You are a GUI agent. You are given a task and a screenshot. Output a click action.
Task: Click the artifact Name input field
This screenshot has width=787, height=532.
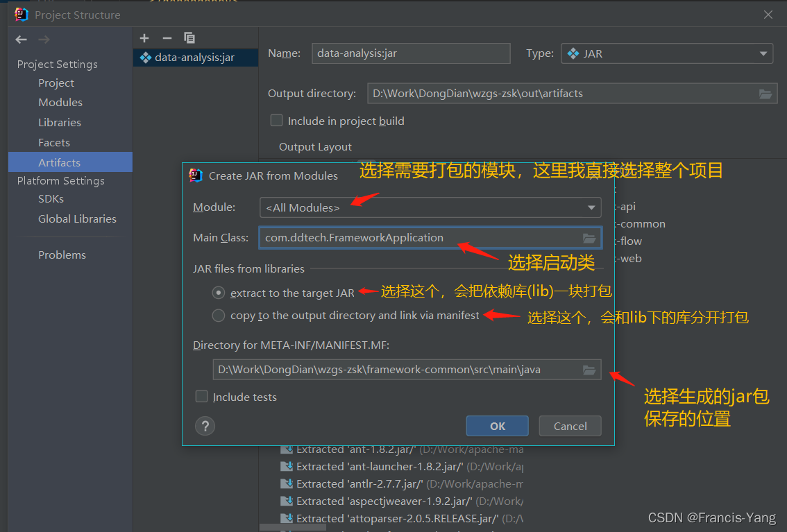point(411,53)
